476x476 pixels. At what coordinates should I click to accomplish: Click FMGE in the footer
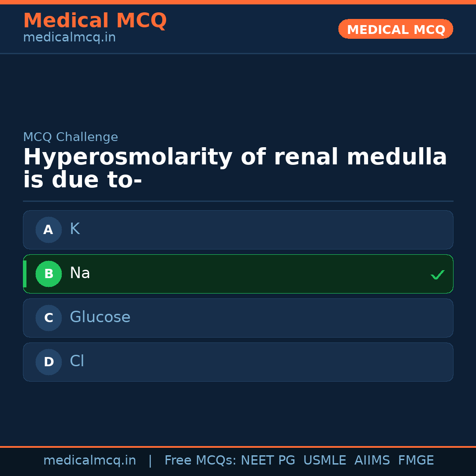[x=416, y=461]
